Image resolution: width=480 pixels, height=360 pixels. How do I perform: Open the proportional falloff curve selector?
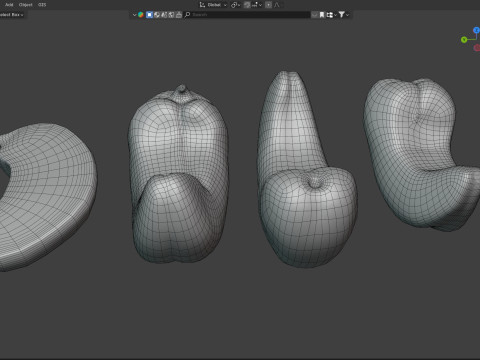(x=277, y=5)
